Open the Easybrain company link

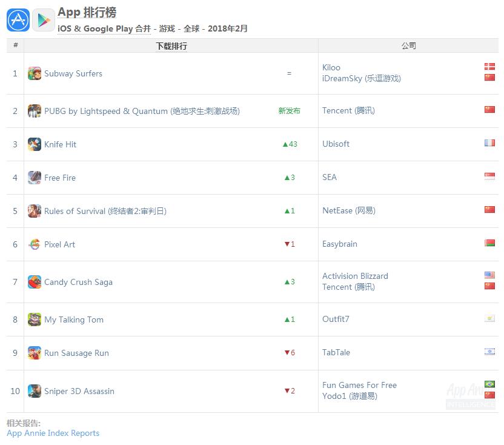point(340,244)
